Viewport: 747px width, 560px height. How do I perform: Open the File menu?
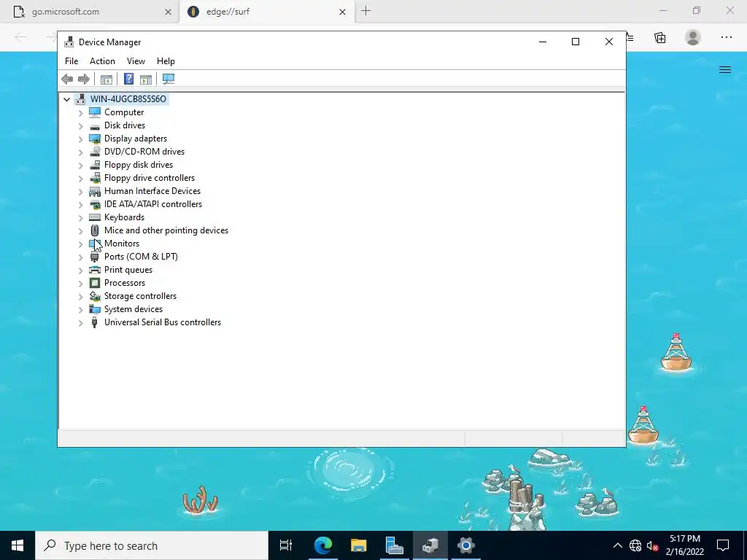point(71,61)
